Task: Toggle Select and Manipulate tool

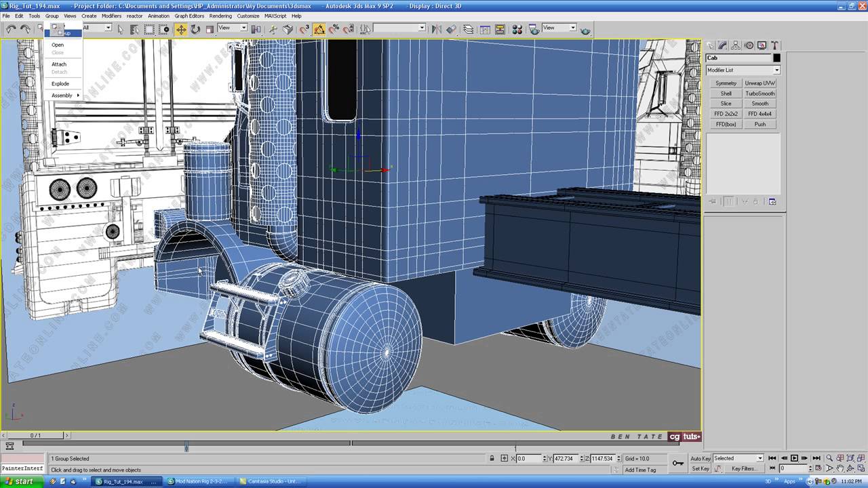Action: click(x=273, y=29)
